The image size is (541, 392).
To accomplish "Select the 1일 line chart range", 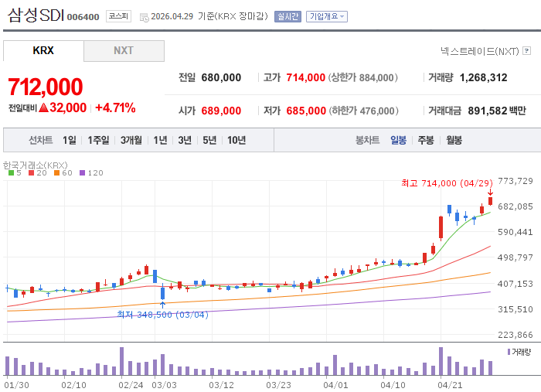I will point(70,140).
